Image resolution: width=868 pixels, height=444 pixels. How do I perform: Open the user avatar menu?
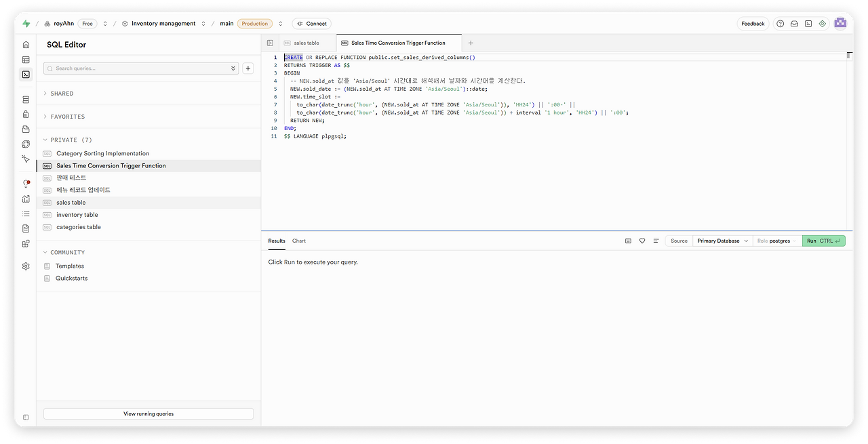coord(840,24)
